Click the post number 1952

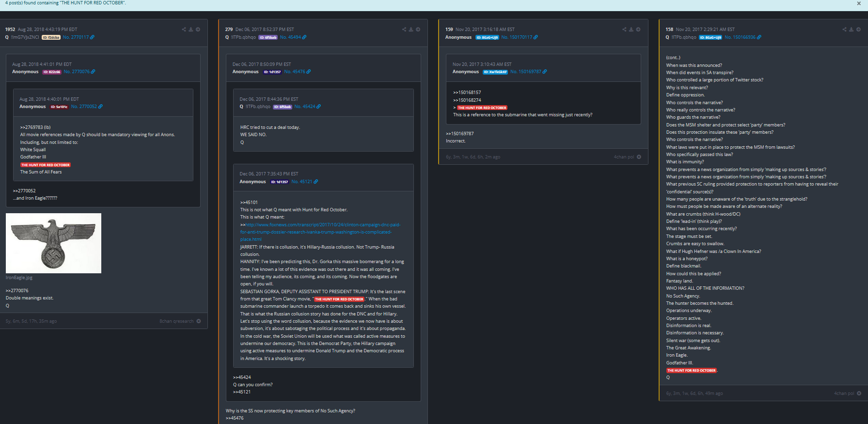pyautogui.click(x=10, y=30)
